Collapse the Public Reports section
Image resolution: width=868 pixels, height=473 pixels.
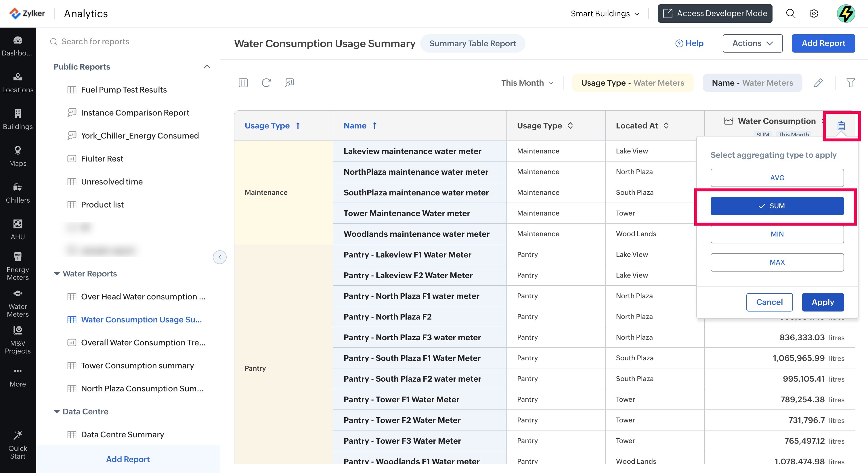point(207,67)
